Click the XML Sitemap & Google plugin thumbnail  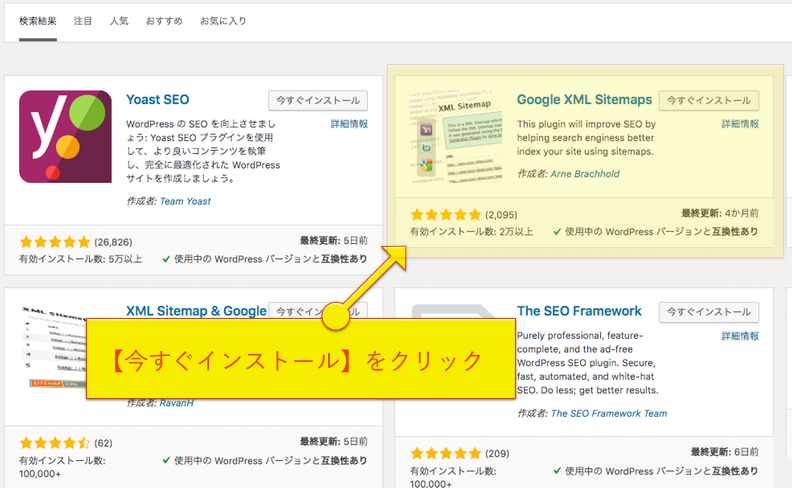[x=53, y=347]
